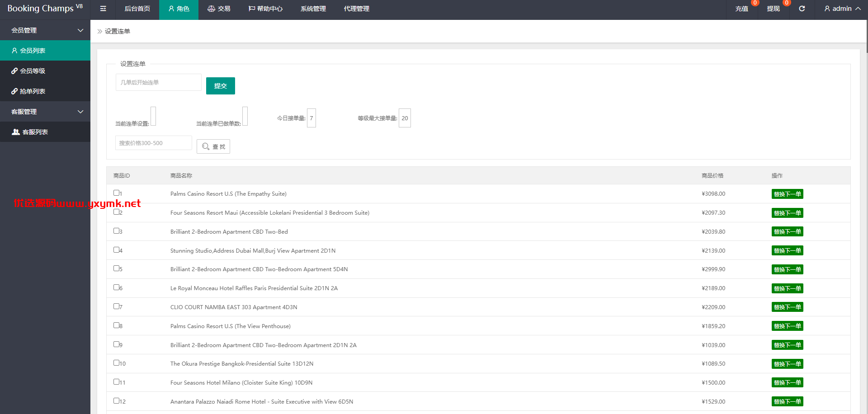This screenshot has width=868, height=414.
Task: Collapse the 客服管理 sidebar section
Action: click(45, 112)
